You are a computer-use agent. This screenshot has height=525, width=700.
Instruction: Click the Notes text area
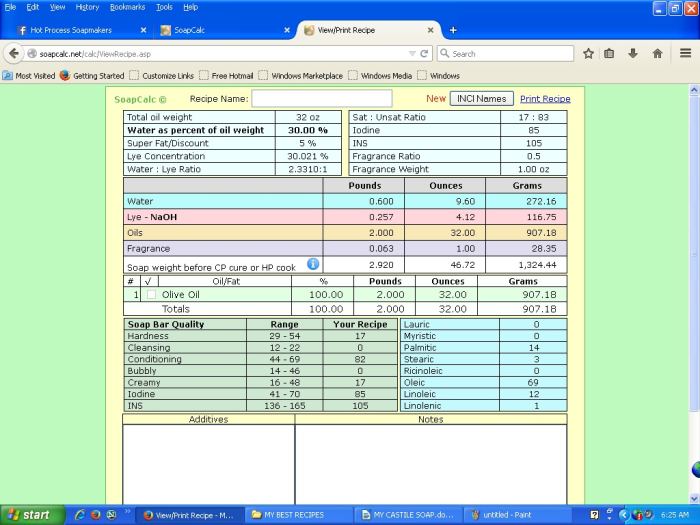pos(431,464)
